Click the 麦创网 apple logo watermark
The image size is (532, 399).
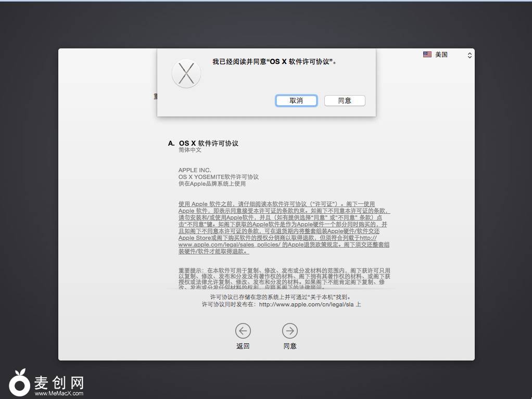[x=20, y=383]
